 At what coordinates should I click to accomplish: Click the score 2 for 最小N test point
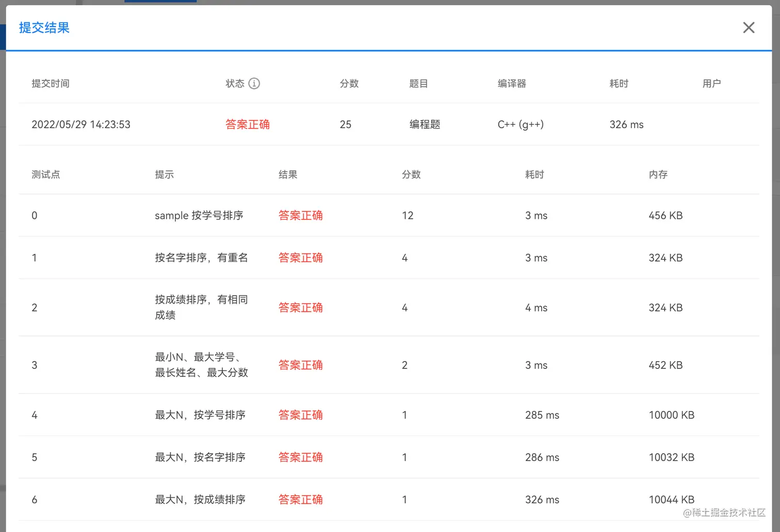pos(405,365)
